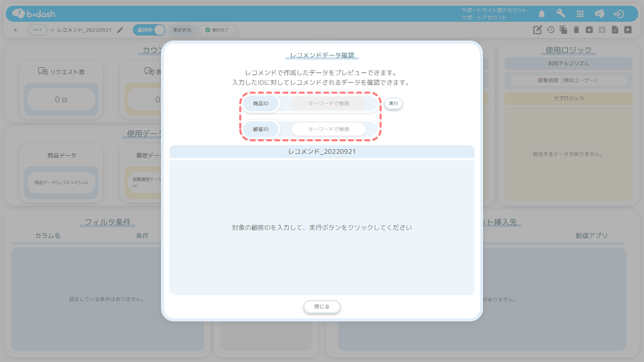Click the 設定している条件はありません message

[x=107, y=299]
